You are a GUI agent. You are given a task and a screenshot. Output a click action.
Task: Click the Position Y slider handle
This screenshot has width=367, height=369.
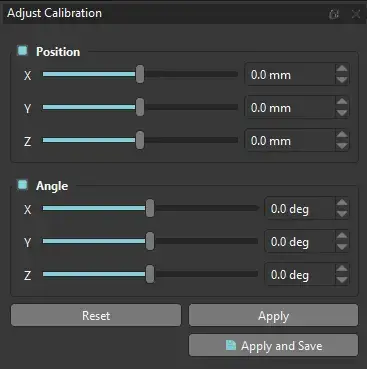coord(140,107)
